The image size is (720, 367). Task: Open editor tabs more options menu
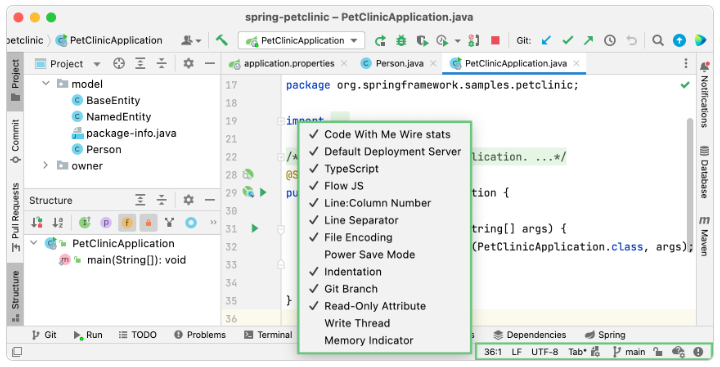(686, 63)
